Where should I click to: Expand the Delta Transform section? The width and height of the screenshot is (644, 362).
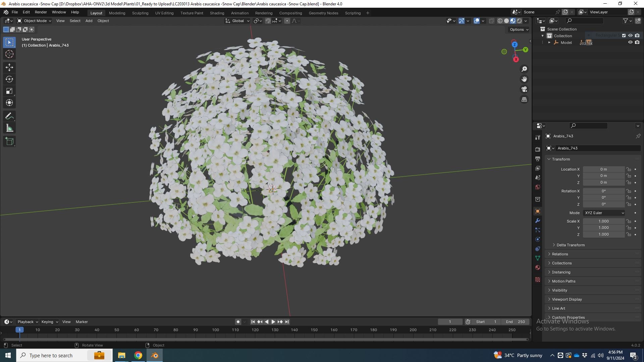click(x=571, y=245)
